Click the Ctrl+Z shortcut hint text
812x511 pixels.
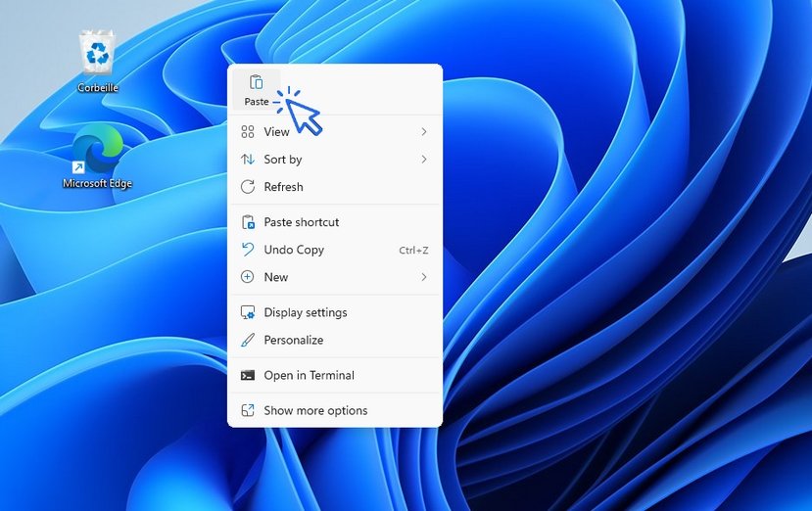point(413,251)
